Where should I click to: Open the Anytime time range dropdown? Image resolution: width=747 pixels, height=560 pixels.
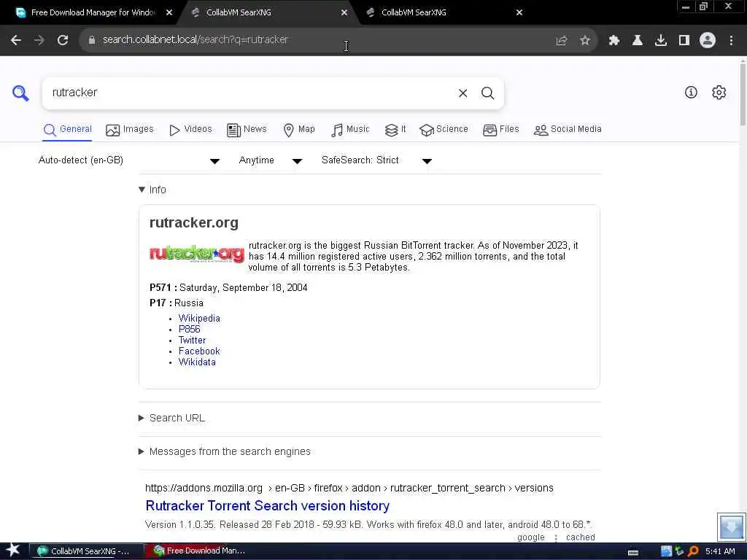coord(270,160)
